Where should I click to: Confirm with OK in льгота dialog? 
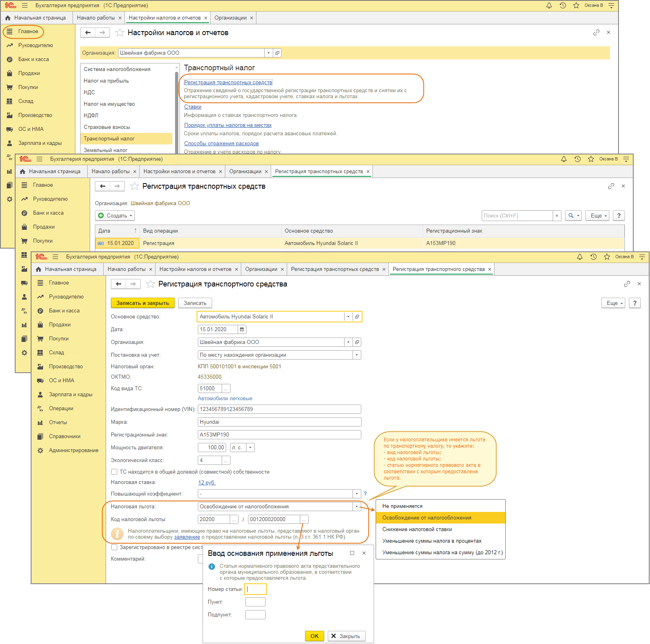(315, 636)
